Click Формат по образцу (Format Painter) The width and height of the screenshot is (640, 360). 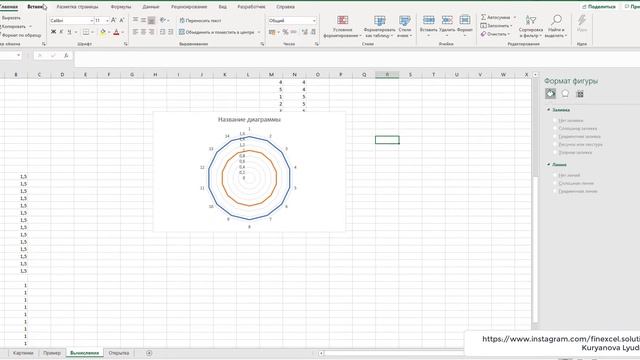pos(20,35)
